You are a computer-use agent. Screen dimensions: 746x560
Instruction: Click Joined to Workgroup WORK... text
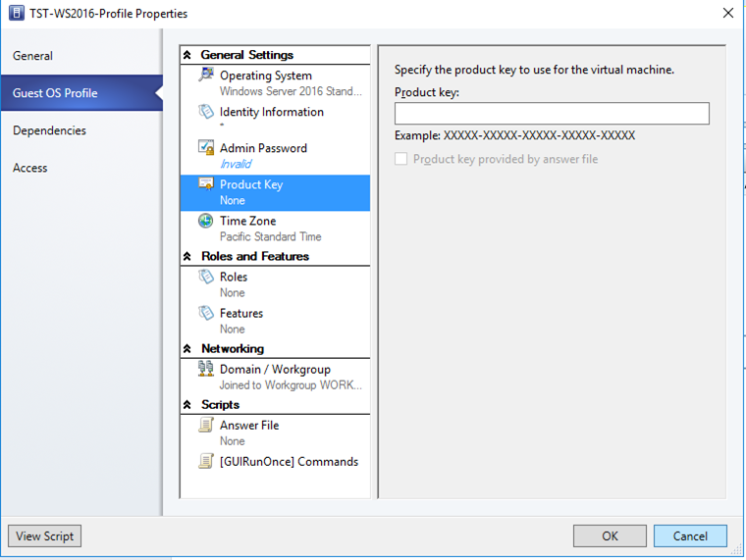pyautogui.click(x=291, y=385)
